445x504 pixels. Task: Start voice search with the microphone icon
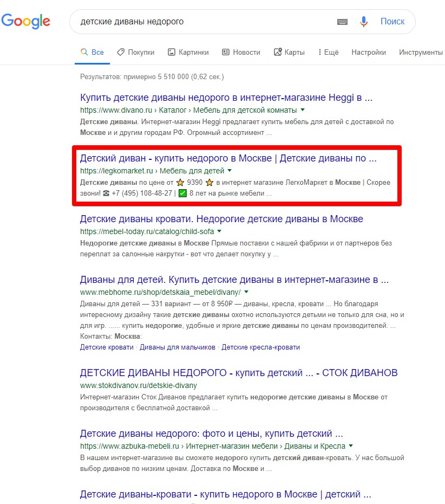point(364,22)
